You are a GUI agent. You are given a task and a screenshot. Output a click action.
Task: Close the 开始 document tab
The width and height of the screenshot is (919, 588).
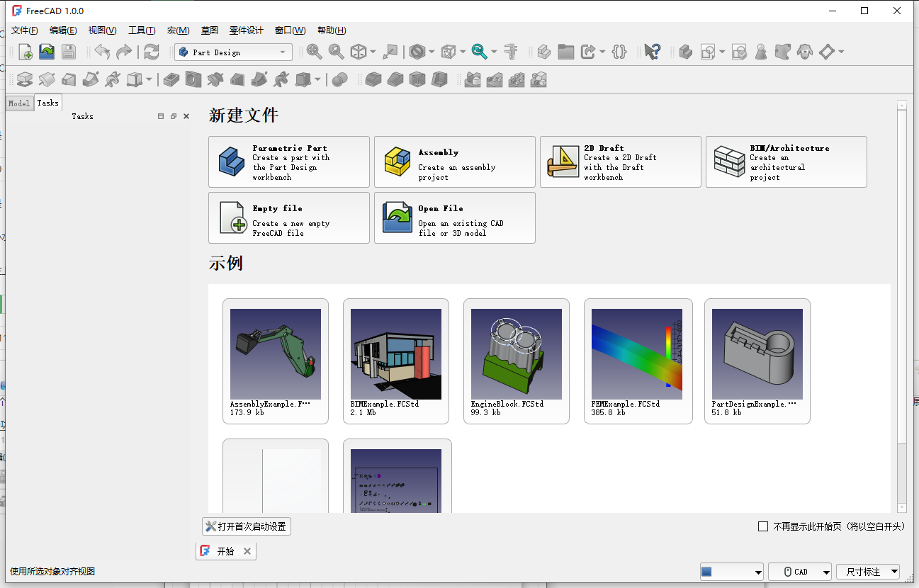(x=247, y=551)
